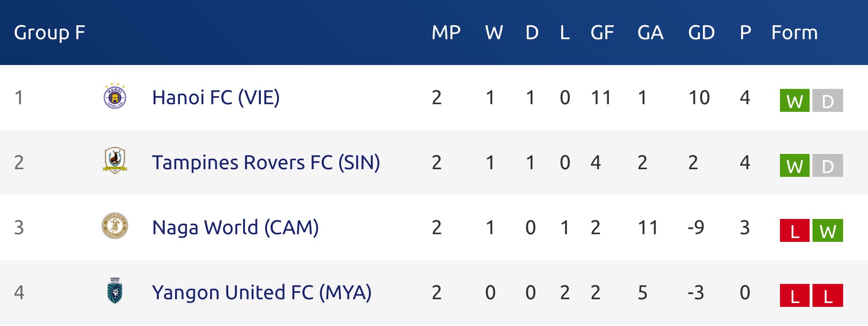Click the Naga World club crest
The width and height of the screenshot is (868, 326).
(115, 226)
